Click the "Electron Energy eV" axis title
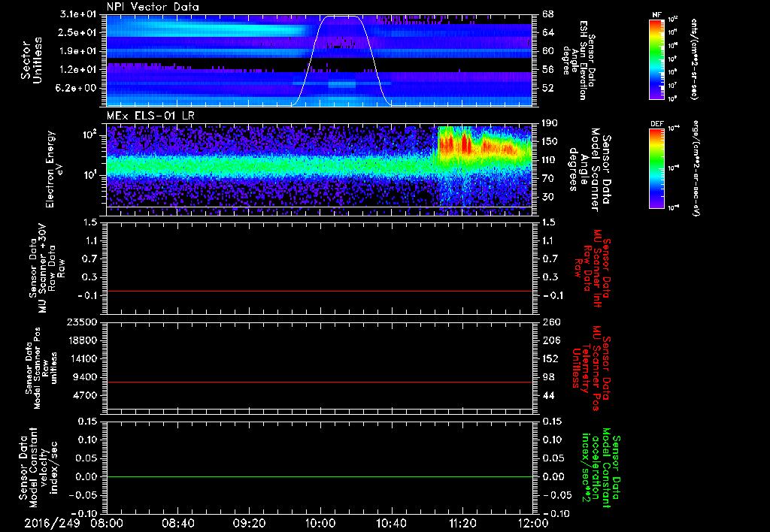The image size is (770, 532). click(56, 169)
